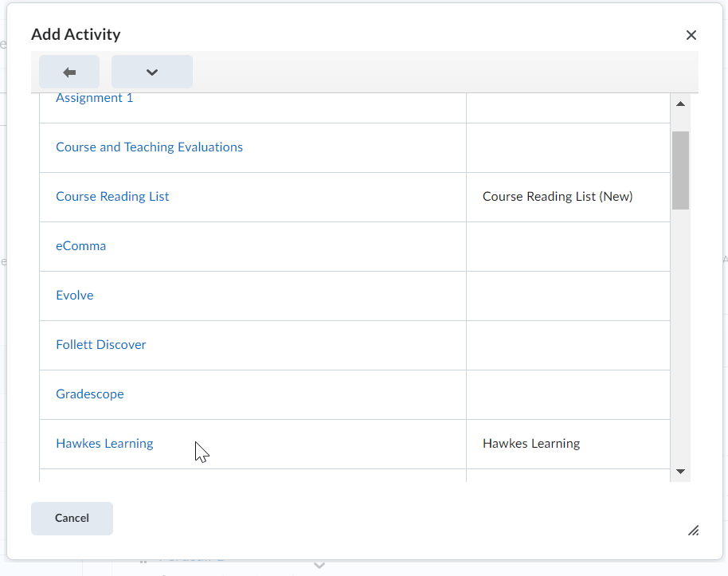Click the dialog resize handle icon
This screenshot has height=576, width=728.
pos(693,531)
